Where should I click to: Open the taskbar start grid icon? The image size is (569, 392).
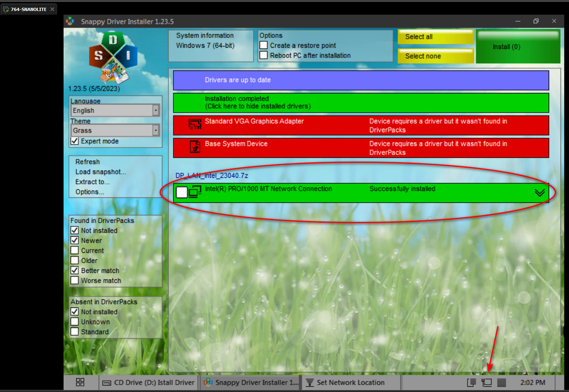[80, 382]
